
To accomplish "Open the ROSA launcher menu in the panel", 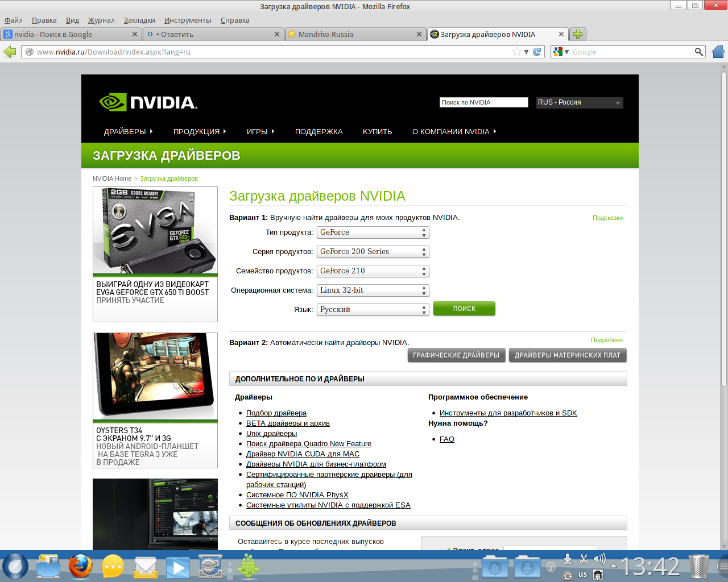I will point(15,567).
